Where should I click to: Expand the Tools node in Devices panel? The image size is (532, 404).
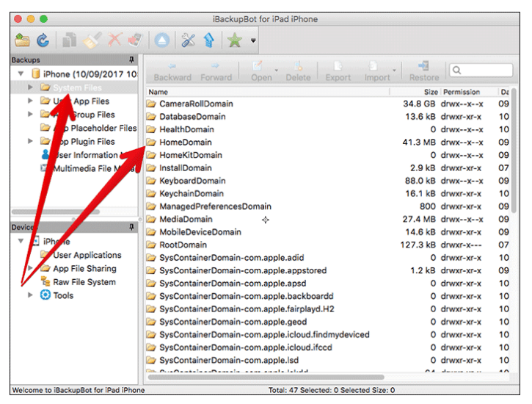click(30, 295)
